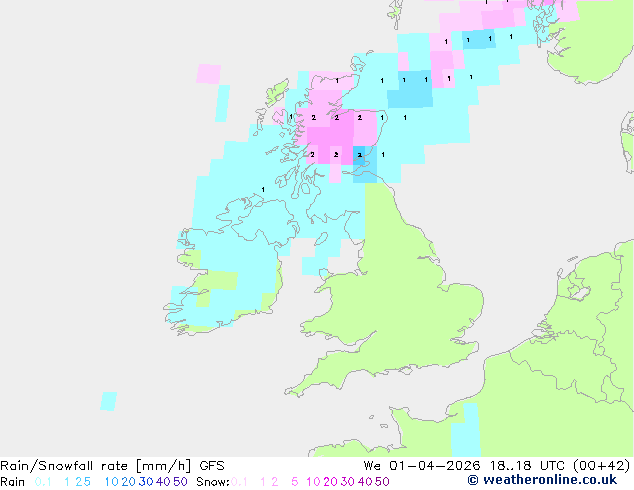The width and height of the screenshot is (634, 490).
Task: Pick the 30 value in rain legend
Action: 146,482
